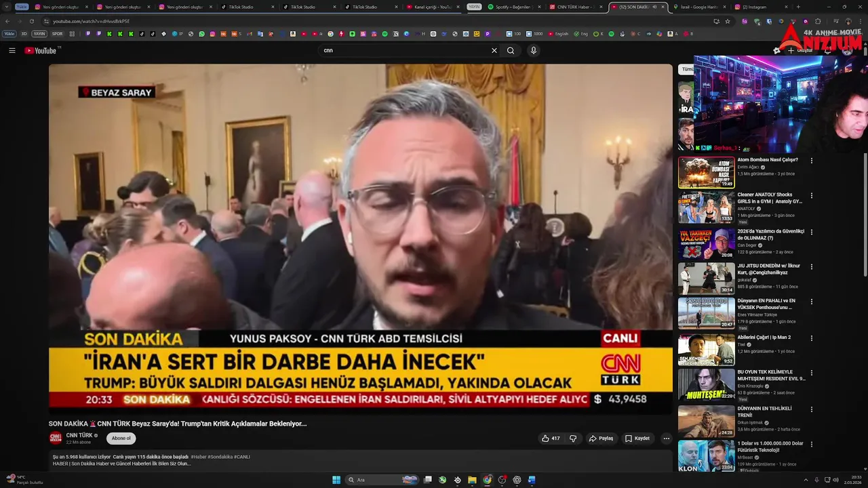Clear the 'cnn' search text with X

click(494, 50)
